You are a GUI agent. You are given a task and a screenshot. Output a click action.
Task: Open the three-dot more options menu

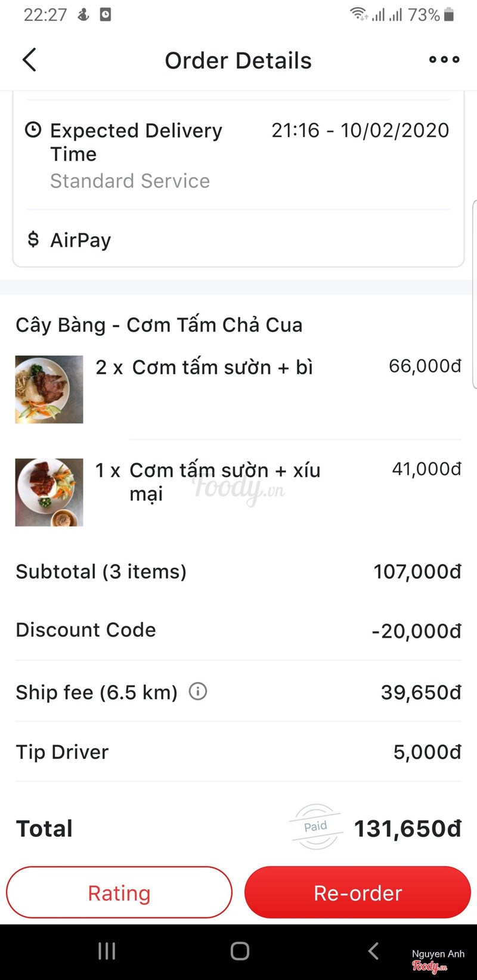pyautogui.click(x=444, y=60)
